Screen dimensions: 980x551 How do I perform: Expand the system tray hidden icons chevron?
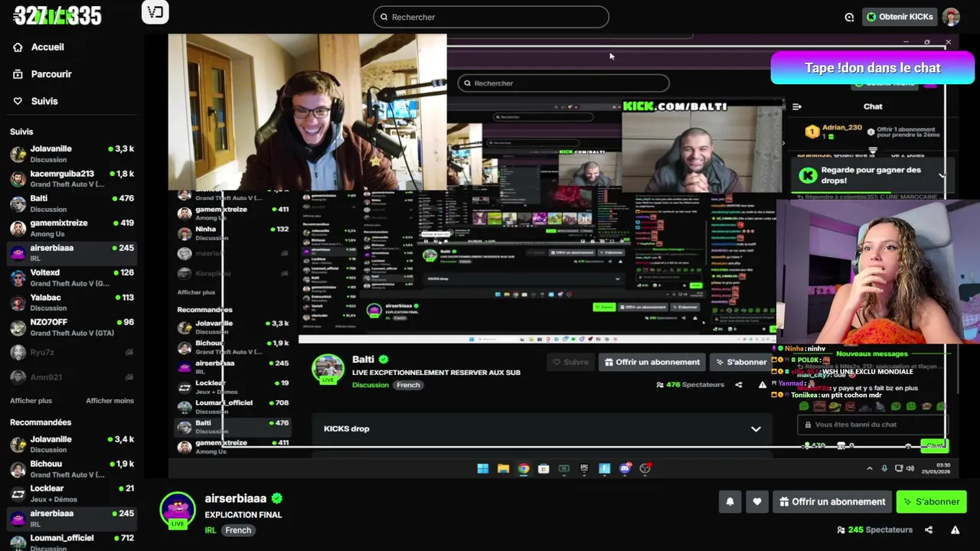click(x=869, y=468)
